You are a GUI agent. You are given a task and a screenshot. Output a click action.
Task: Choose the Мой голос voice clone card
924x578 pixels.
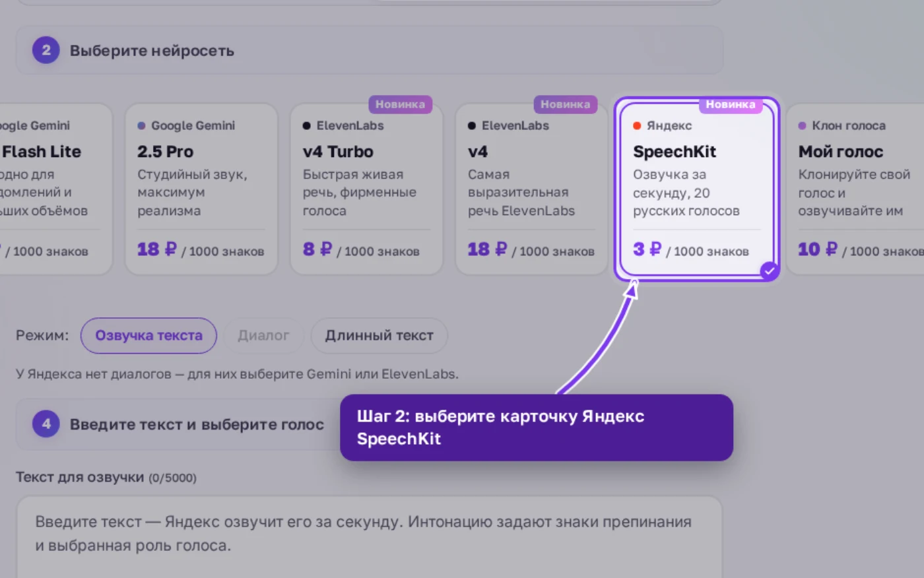(x=855, y=189)
